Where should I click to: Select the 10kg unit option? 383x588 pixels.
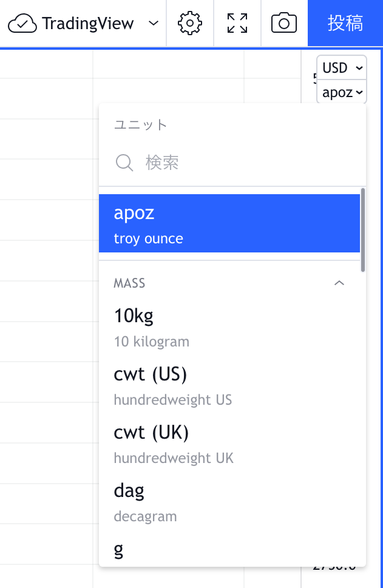(229, 326)
